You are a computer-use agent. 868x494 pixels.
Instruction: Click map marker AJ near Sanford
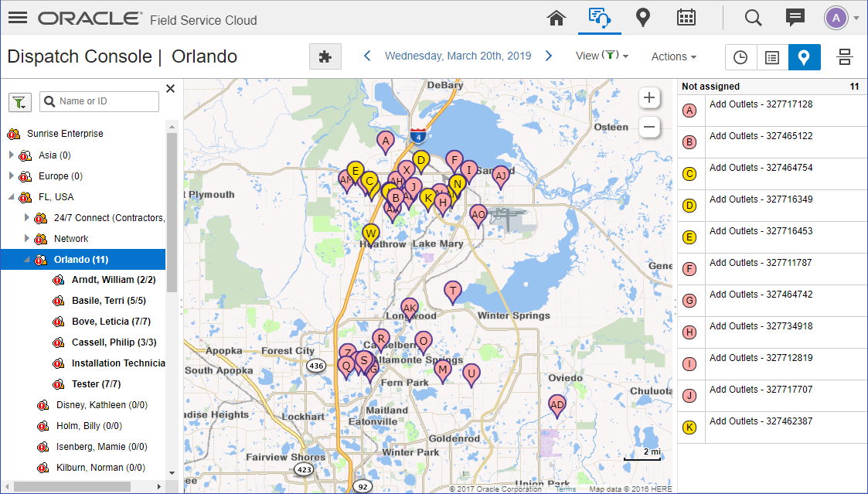click(500, 177)
